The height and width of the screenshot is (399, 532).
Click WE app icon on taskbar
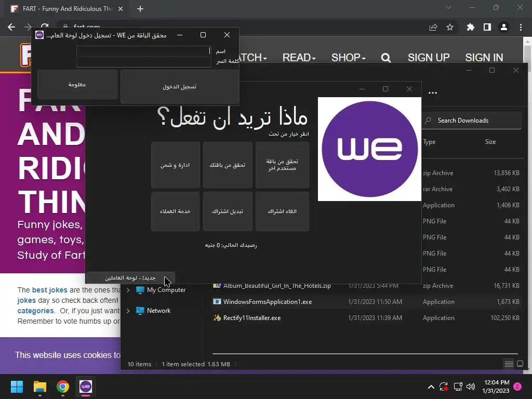click(86, 387)
